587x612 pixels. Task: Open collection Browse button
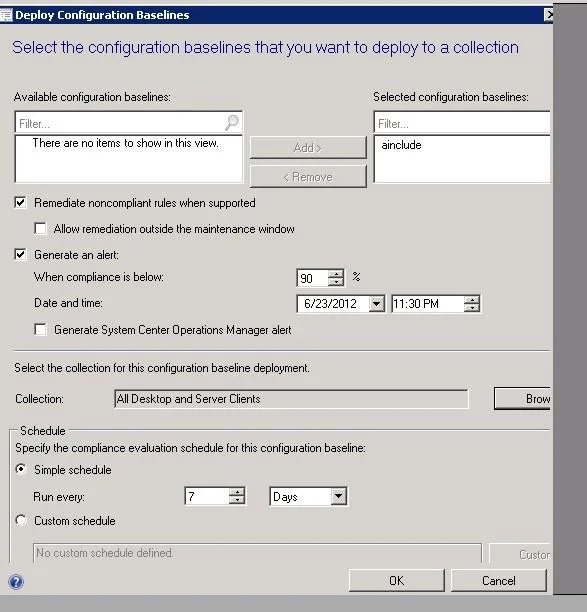point(523,399)
